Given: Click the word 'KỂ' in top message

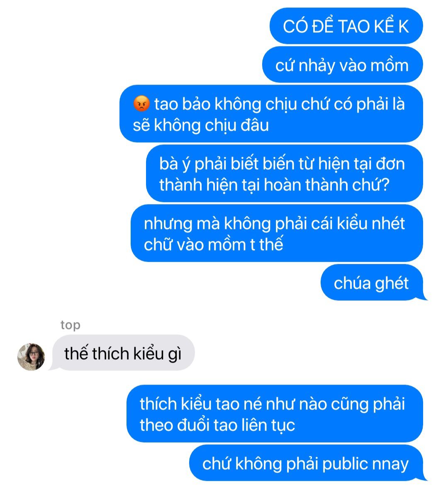Looking at the screenshot, I should point(384,26).
